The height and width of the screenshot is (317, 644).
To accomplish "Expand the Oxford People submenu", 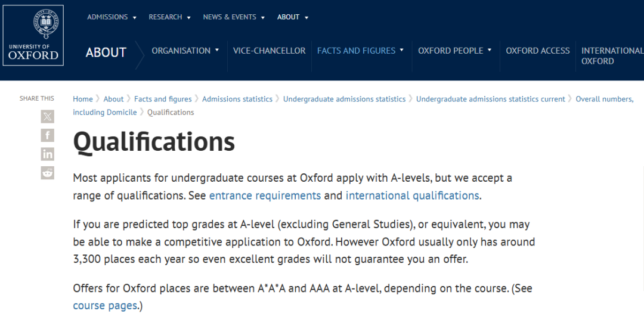I will (455, 51).
